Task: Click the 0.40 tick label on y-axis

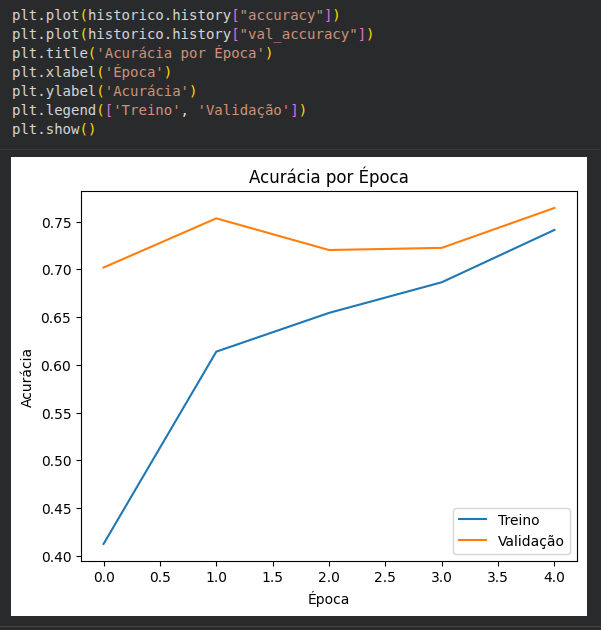Action: pos(56,556)
